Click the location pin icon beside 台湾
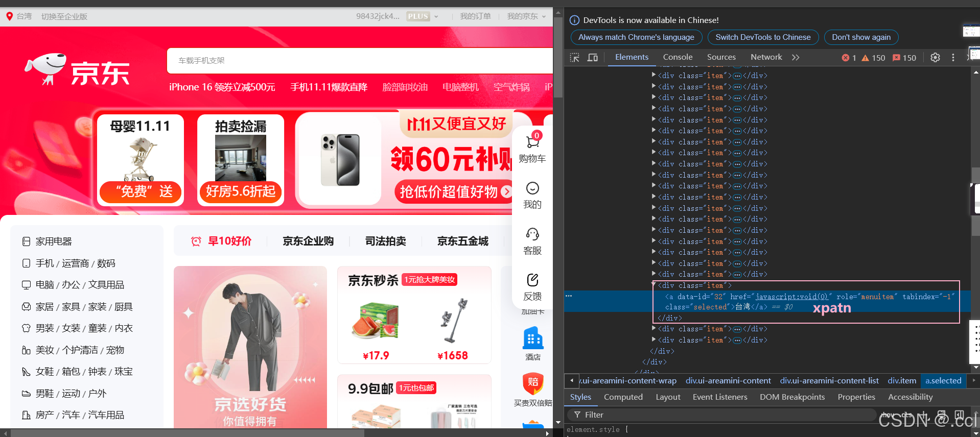This screenshot has height=437, width=980. (9, 16)
